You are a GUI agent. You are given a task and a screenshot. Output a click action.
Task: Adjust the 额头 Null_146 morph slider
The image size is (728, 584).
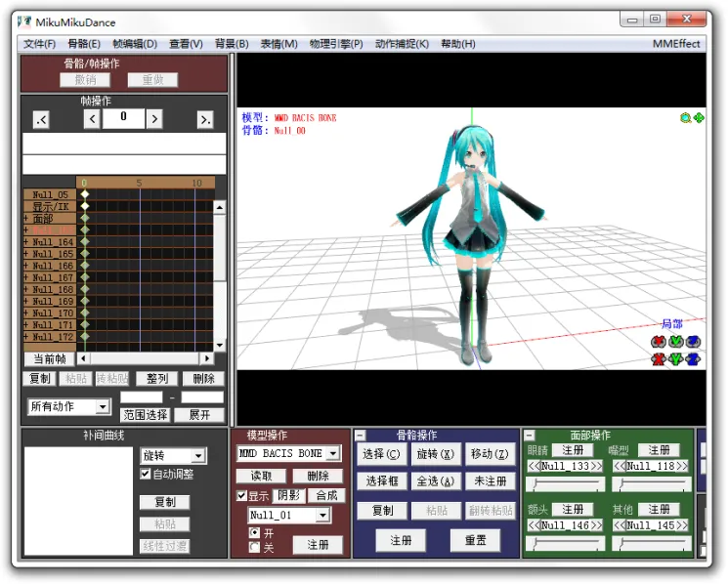point(566,544)
